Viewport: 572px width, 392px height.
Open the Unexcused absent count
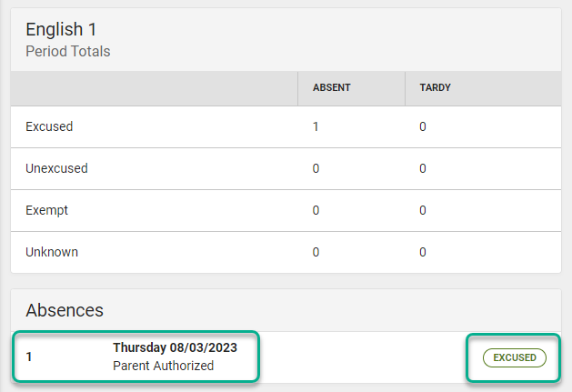316,168
